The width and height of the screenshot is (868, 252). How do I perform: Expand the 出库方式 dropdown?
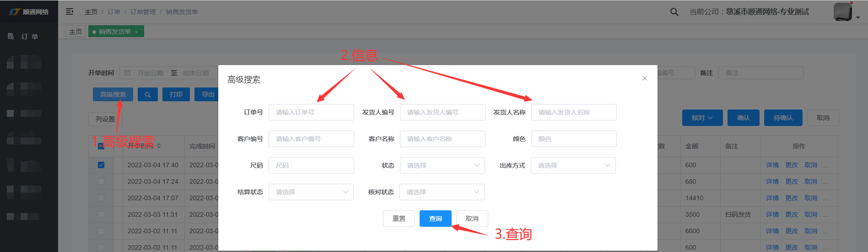(x=573, y=165)
